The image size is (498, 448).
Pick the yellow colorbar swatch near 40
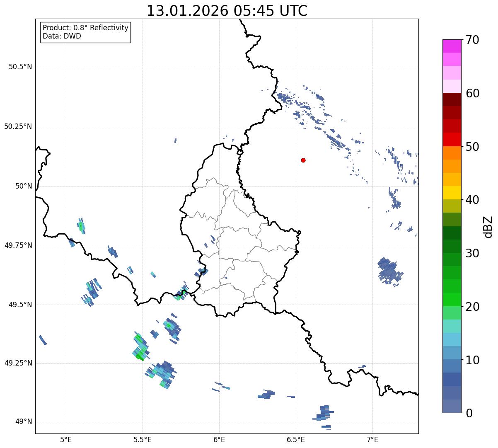point(452,193)
